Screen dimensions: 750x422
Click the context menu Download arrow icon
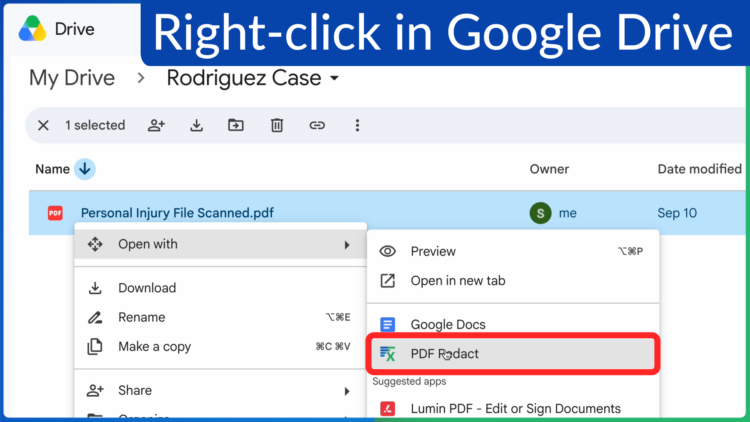(95, 288)
